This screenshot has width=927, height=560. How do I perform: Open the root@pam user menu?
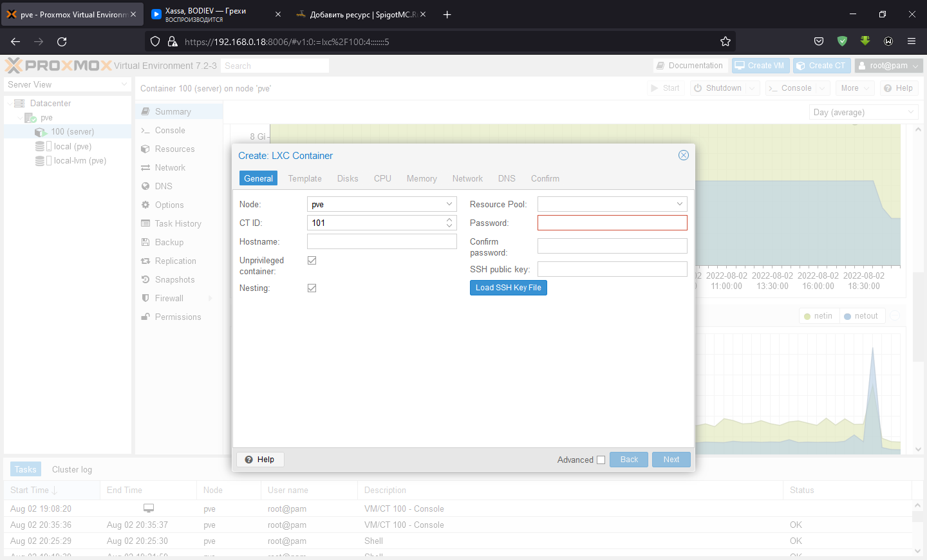tap(889, 66)
